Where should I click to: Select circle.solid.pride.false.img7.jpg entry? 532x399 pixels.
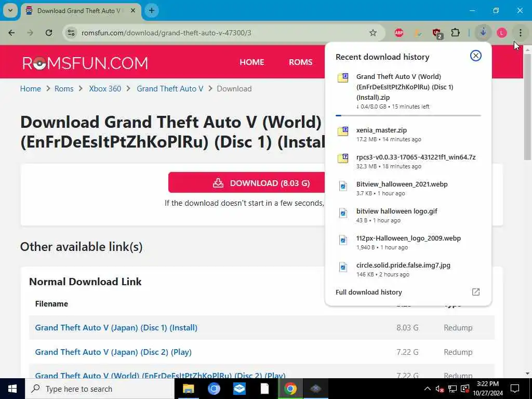click(x=408, y=270)
